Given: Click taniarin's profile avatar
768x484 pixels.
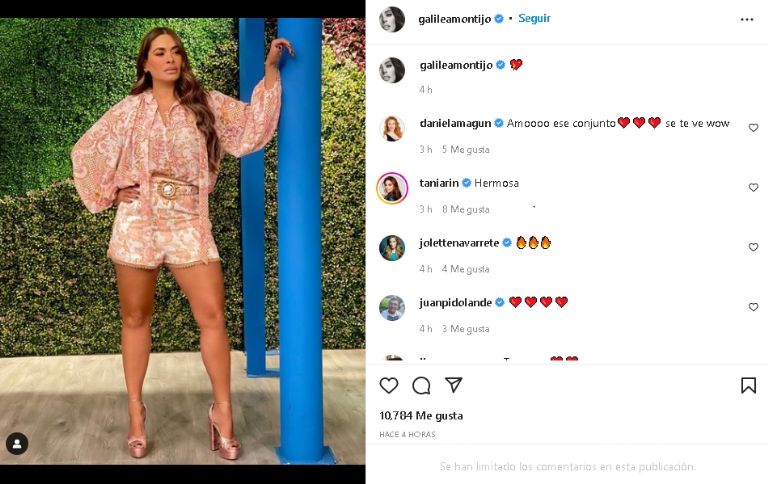Looking at the screenshot, I should point(392,188).
